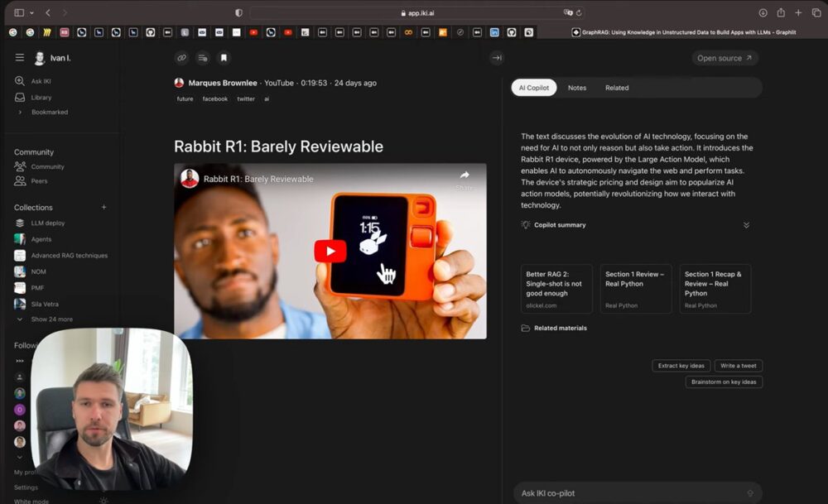Go back in the browser

pos(48,12)
